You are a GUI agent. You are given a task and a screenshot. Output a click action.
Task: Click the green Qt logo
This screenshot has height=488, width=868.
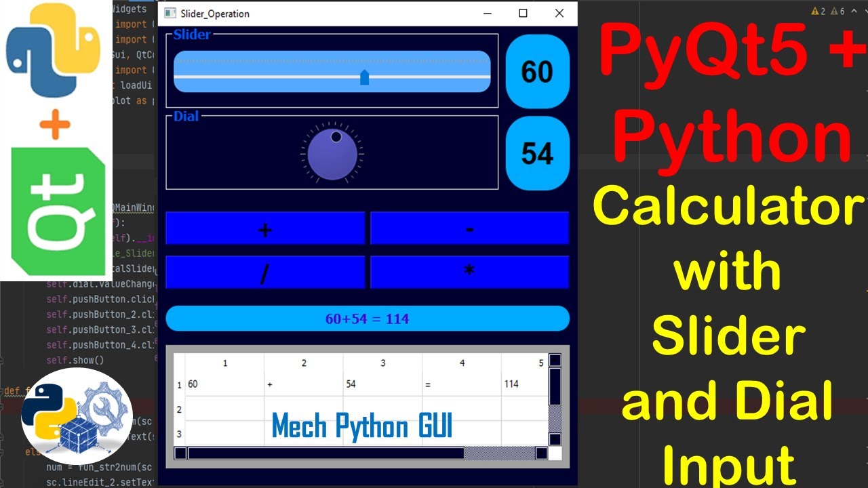[58, 210]
